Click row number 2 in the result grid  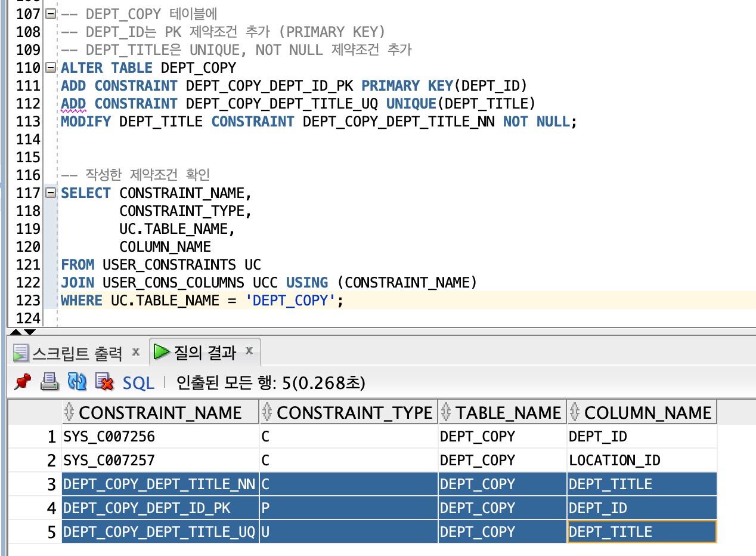coord(35,461)
